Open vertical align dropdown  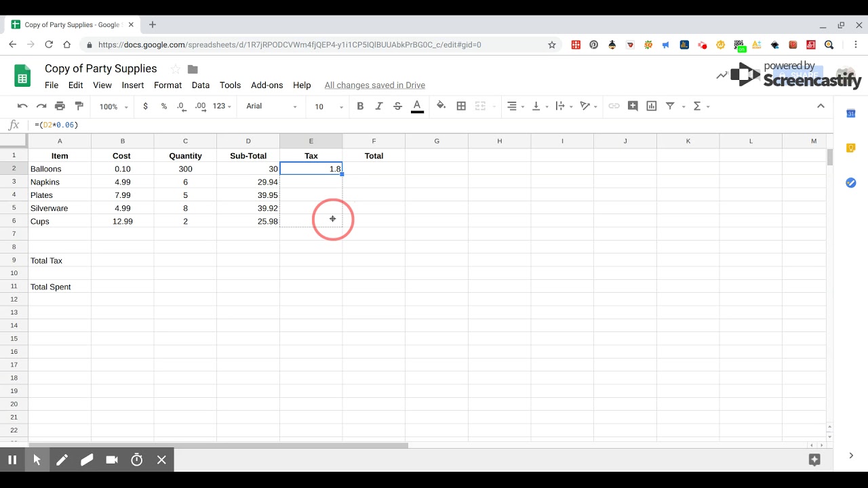(x=539, y=106)
